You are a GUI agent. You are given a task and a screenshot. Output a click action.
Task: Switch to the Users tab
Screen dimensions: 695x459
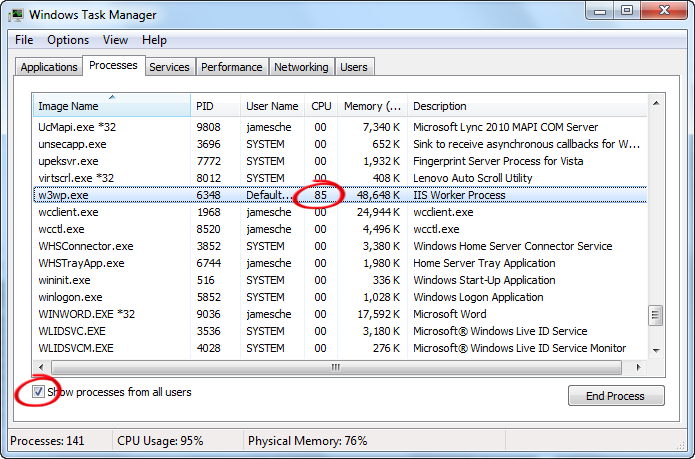[x=354, y=67]
